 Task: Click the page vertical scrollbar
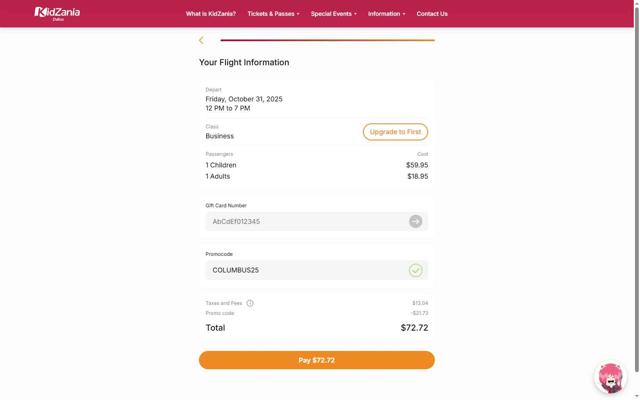[x=636, y=200]
